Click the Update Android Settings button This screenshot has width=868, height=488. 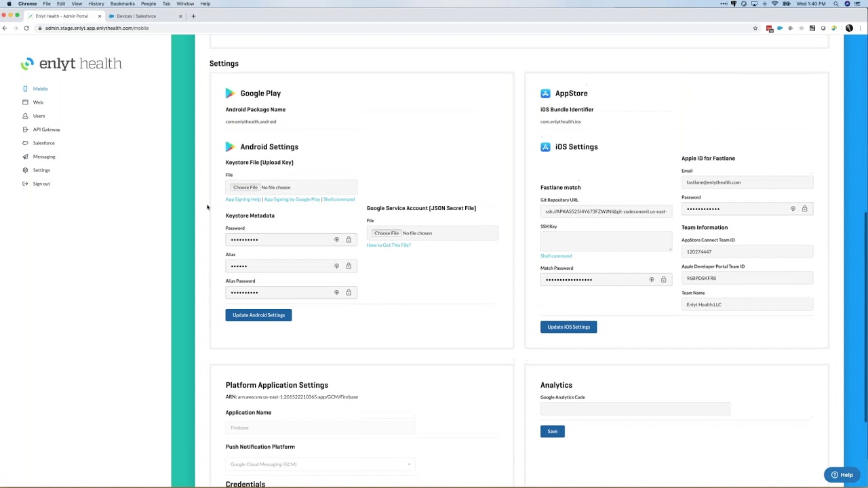(258, 314)
